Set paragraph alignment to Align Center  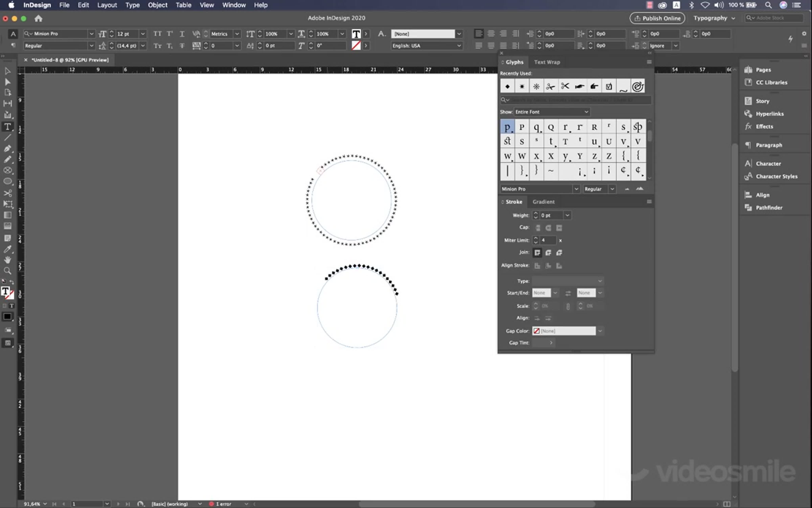click(x=491, y=34)
